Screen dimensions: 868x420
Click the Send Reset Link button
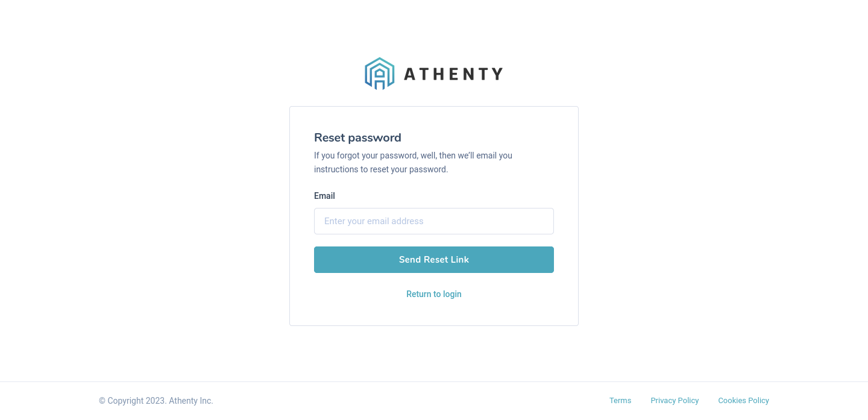(434, 260)
